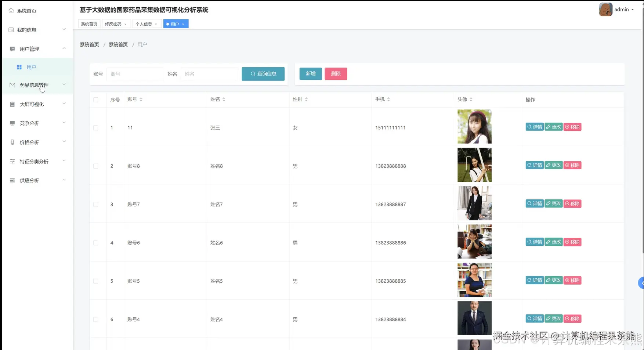
Task: Sort the 头像 column using its sort arrows
Action: tap(471, 99)
